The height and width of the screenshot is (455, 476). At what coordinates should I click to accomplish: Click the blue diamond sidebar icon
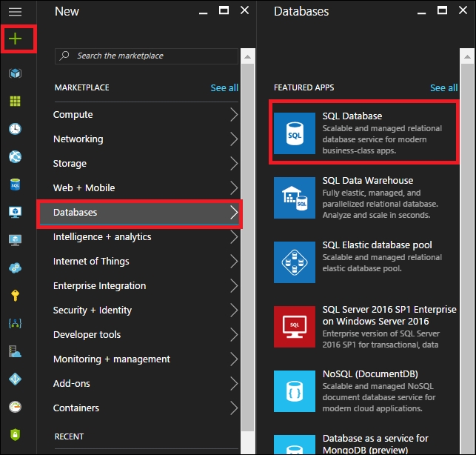tap(15, 379)
